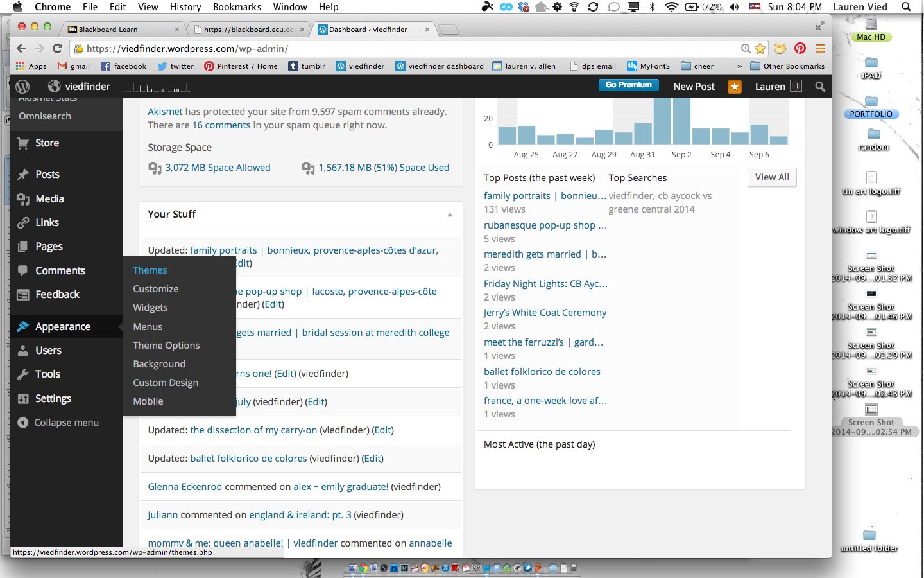Click the WordPress logo in admin bar
This screenshot has width=924, height=578.
click(22, 87)
